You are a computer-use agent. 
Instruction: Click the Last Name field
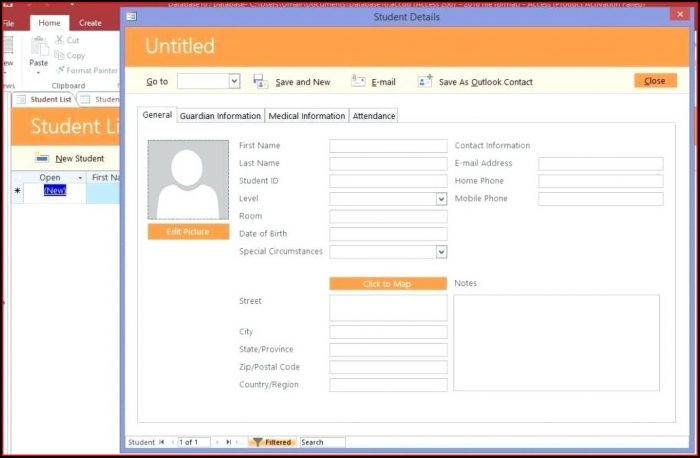[x=388, y=163]
